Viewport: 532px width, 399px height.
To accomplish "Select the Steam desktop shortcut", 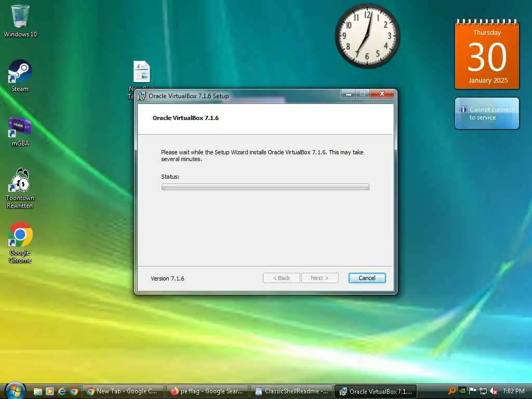I will pos(20,76).
